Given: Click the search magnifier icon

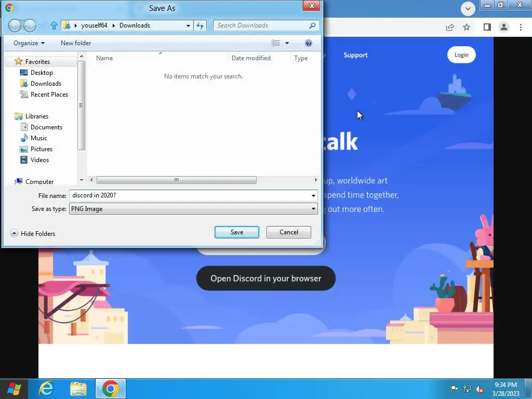Looking at the screenshot, I should click(312, 25).
